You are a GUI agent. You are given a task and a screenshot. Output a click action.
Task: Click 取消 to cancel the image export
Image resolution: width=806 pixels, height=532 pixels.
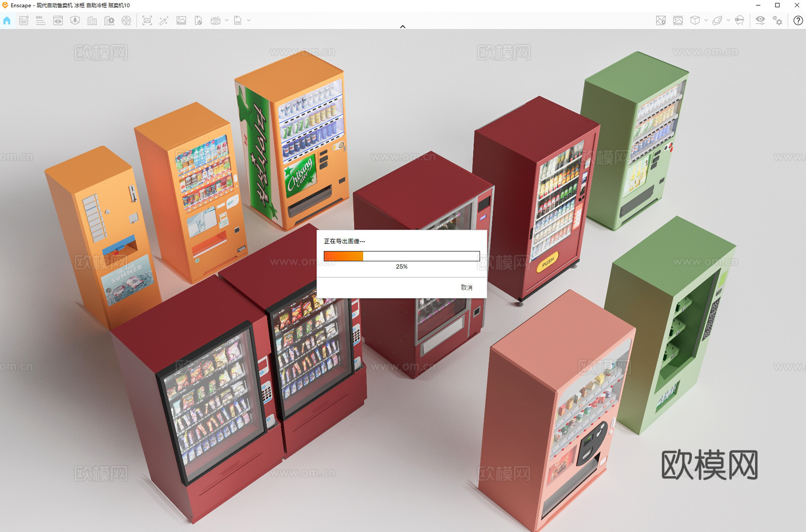(x=467, y=288)
